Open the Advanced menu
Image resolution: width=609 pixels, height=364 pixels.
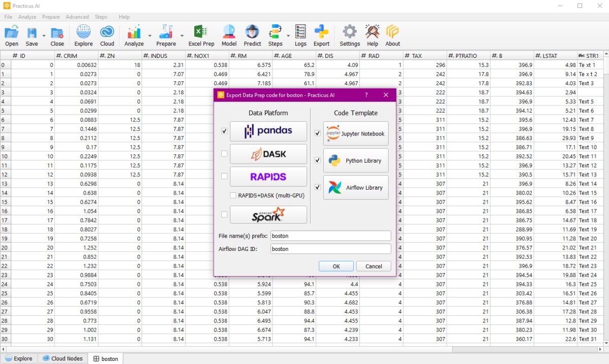pyautogui.click(x=77, y=17)
